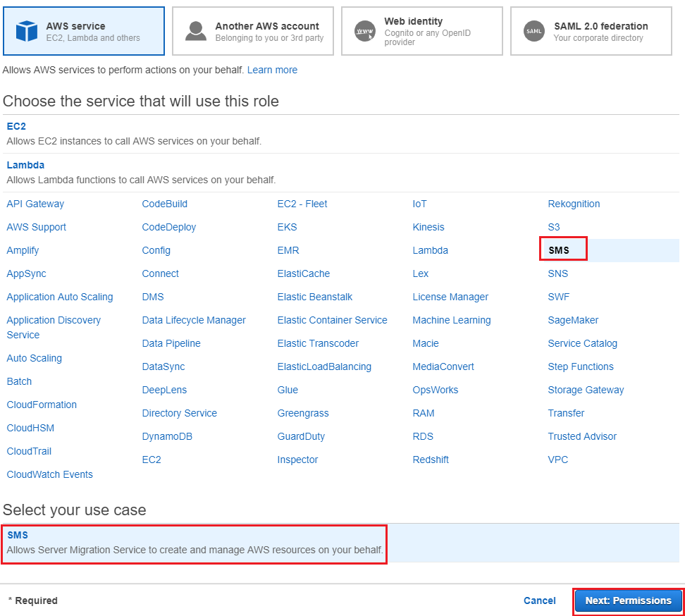Screen dimensions: 685x616
Task: Select DataSync service
Action: pos(163,366)
